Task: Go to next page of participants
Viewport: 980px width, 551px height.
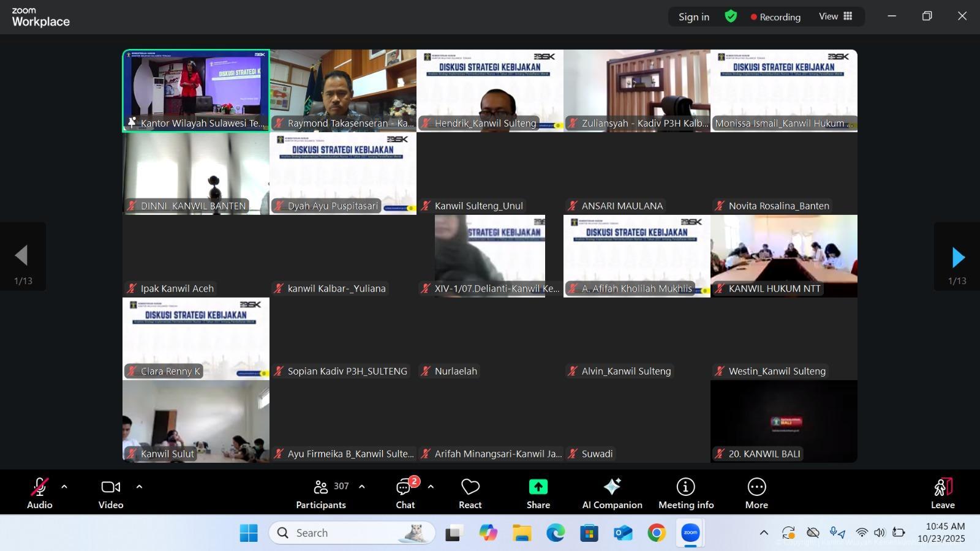Action: pyautogui.click(x=958, y=257)
